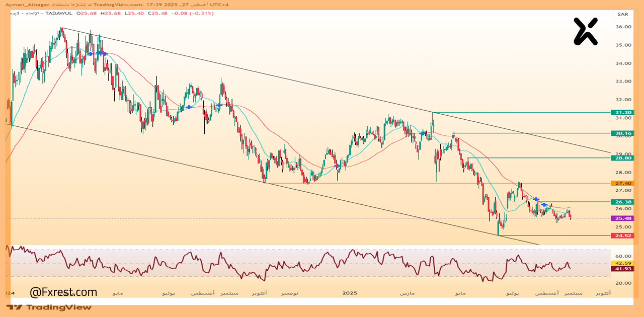Viewport: 644px width, 317px height.
Task: Click the 31.30 green price level label
Action: [621, 112]
